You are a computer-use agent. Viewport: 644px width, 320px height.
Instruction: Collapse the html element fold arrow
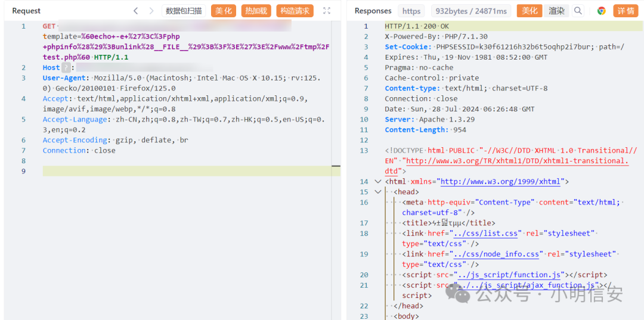tap(378, 181)
